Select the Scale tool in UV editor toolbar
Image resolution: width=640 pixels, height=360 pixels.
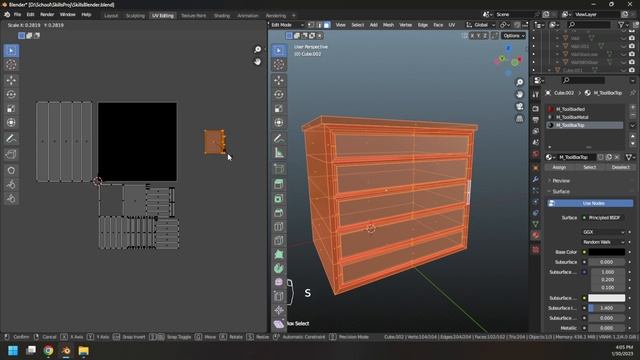pos(11,109)
